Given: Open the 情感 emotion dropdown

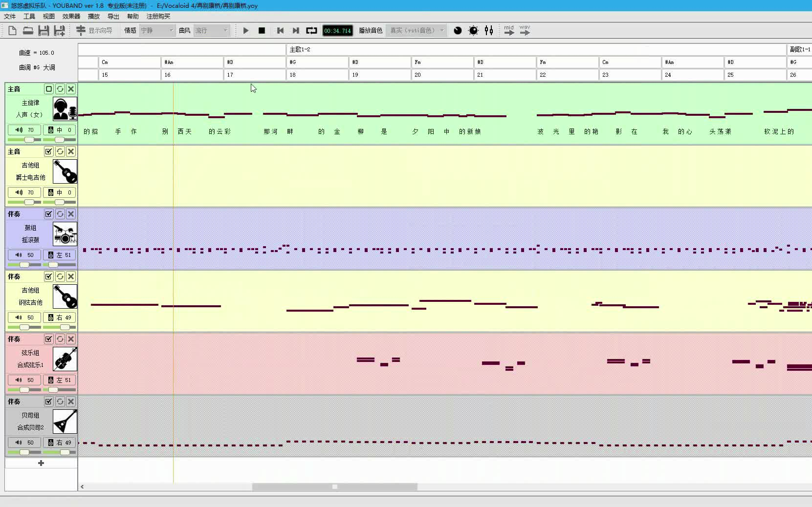Looking at the screenshot, I should 157,30.
